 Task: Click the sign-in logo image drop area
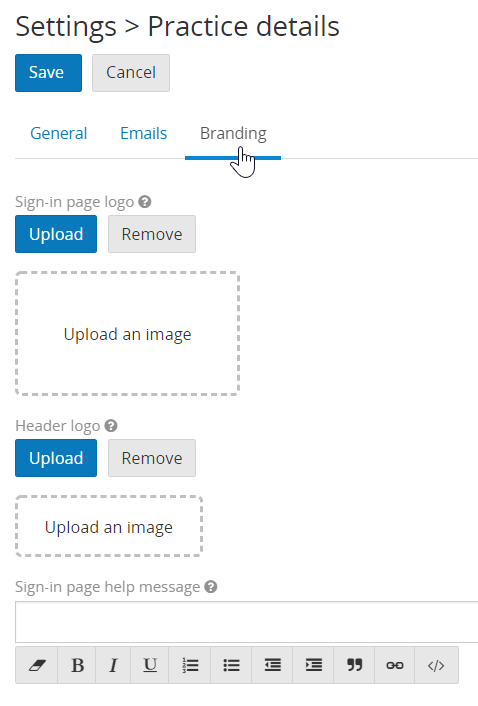(x=127, y=334)
